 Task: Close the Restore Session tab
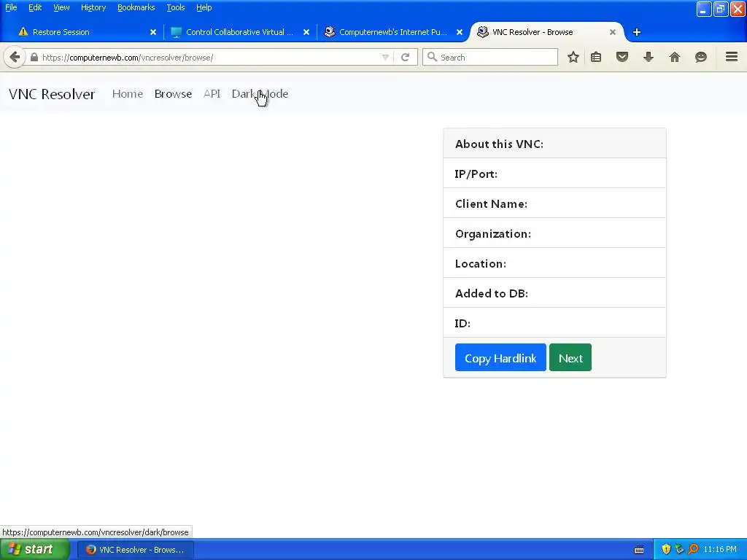tap(153, 32)
